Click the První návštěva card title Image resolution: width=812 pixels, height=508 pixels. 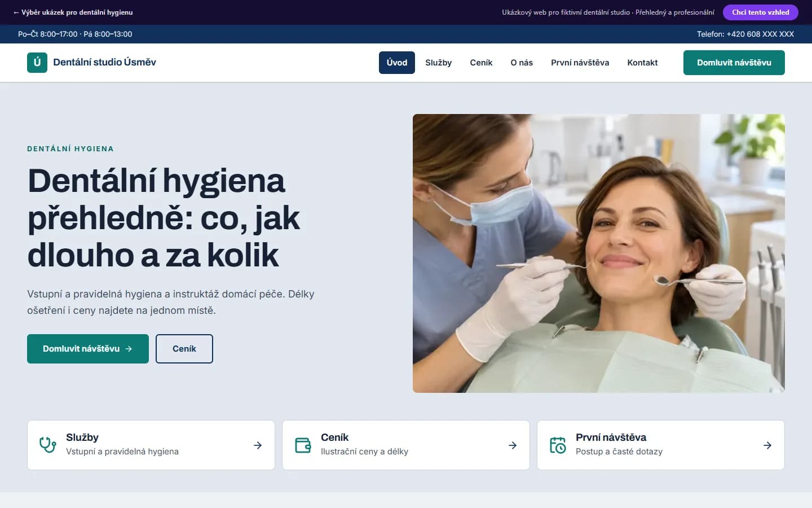(611, 437)
